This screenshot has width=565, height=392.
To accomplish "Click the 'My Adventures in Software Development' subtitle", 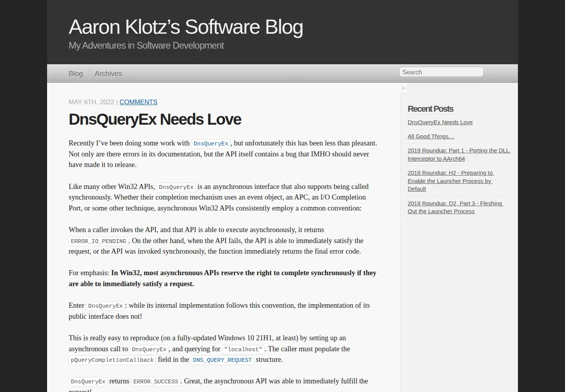I will pyautogui.click(x=146, y=45).
